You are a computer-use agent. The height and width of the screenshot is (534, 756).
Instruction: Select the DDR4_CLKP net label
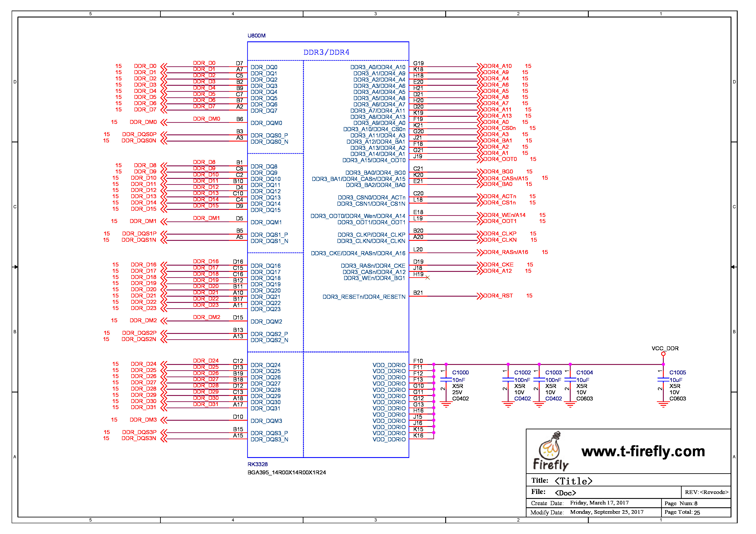[x=500, y=234]
